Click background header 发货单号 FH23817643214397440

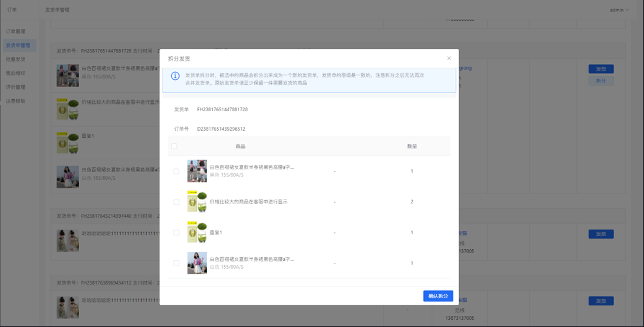click(x=94, y=216)
